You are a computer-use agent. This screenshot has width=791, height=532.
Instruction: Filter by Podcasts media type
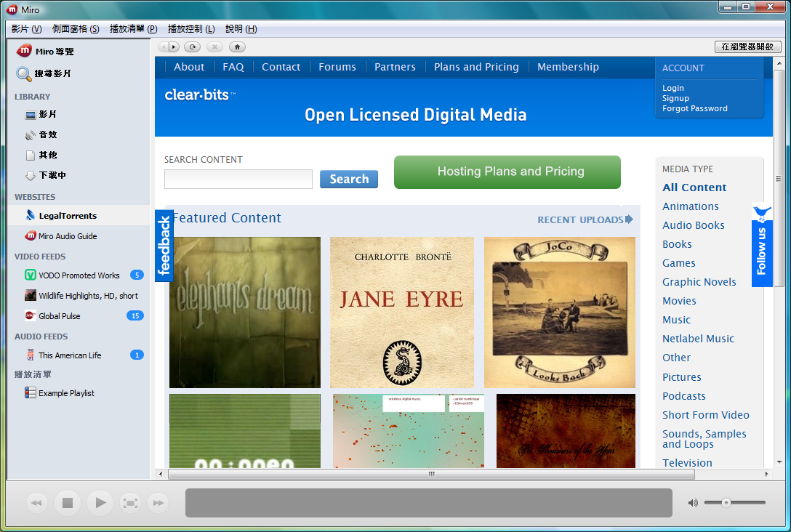tap(683, 396)
